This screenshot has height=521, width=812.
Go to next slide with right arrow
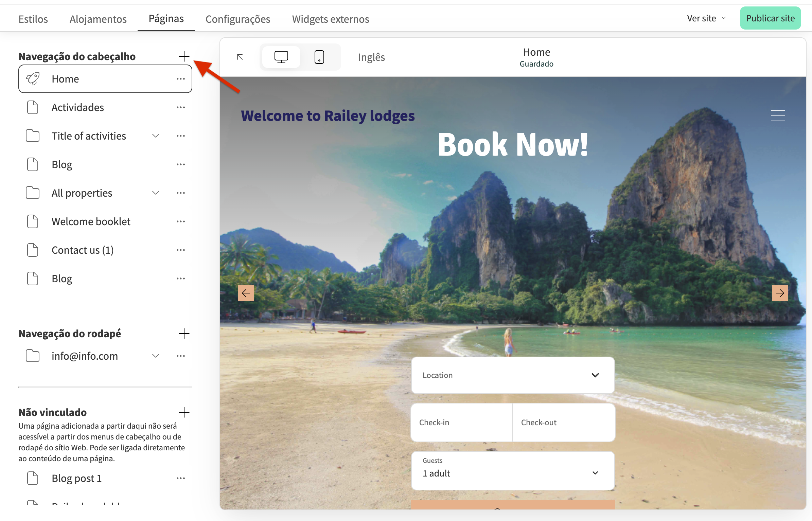780,293
